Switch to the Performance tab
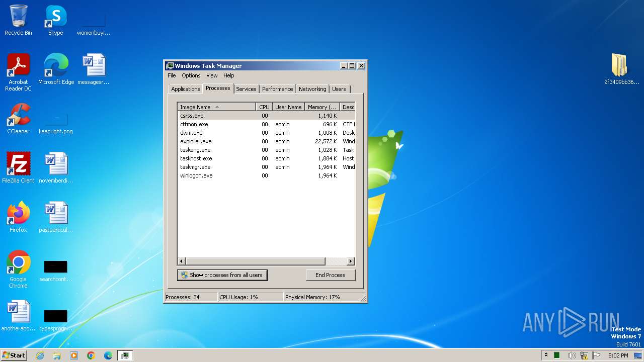The width and height of the screenshot is (644, 362). pyautogui.click(x=277, y=89)
